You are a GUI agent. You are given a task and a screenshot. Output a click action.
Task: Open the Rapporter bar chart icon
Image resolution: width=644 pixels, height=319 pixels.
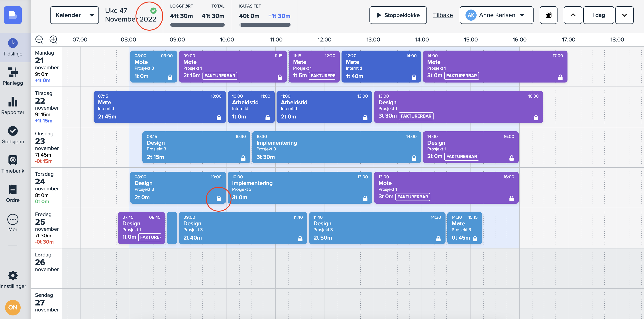[x=13, y=102]
